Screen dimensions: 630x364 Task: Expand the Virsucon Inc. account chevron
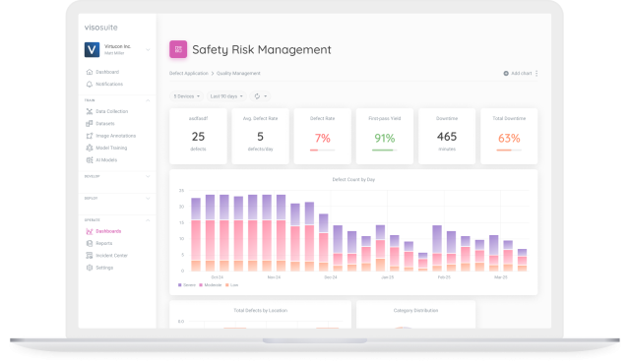[148, 50]
